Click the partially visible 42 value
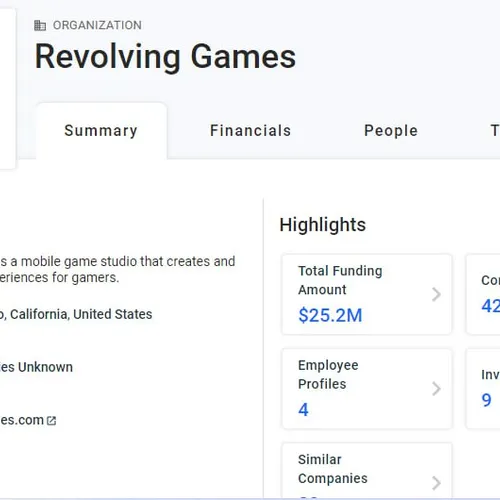 point(491,306)
